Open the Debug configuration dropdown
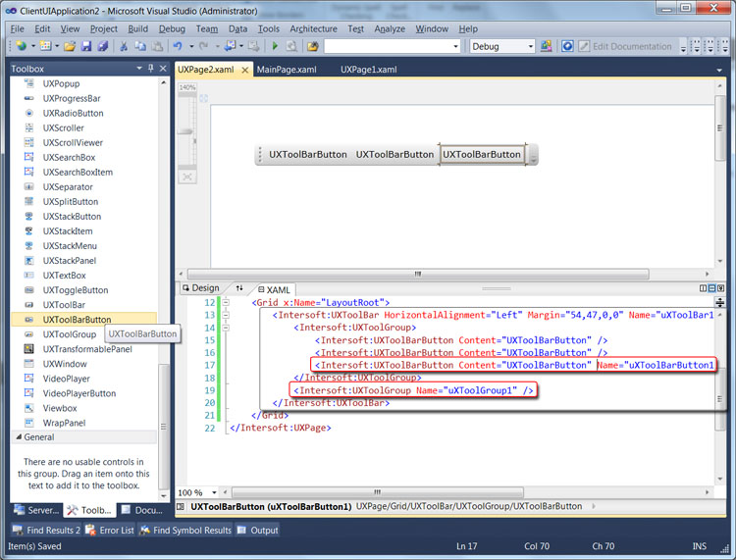736x560 pixels. click(x=531, y=46)
